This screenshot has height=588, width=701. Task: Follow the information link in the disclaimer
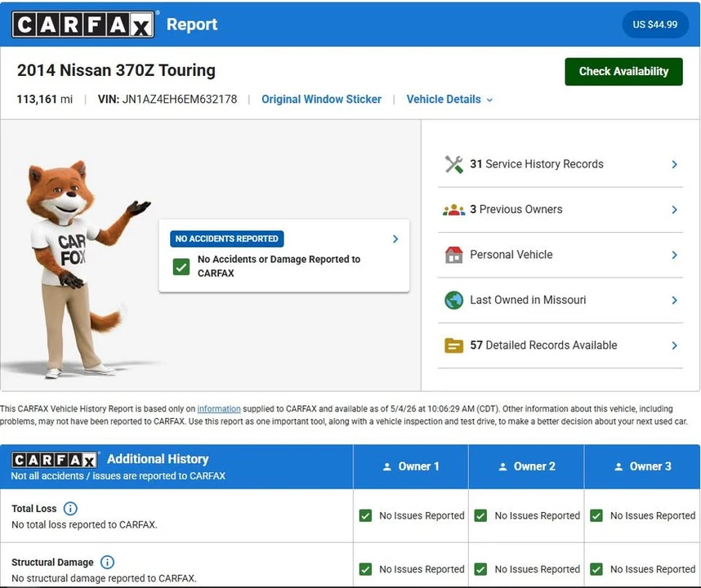coord(219,409)
